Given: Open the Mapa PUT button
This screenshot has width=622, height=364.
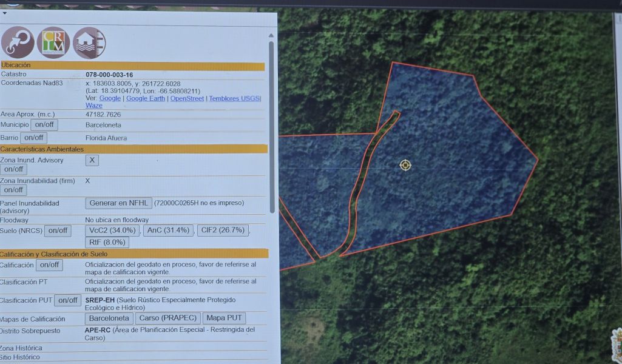Looking at the screenshot, I should (x=224, y=318).
